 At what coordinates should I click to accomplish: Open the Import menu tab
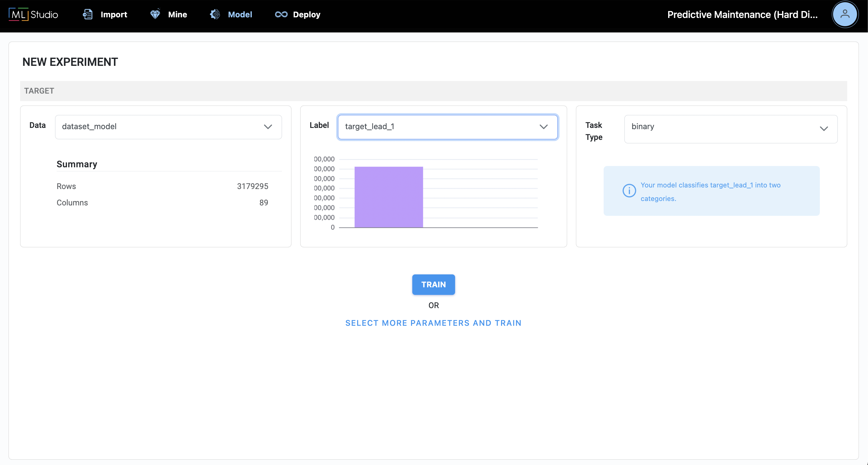pos(114,14)
